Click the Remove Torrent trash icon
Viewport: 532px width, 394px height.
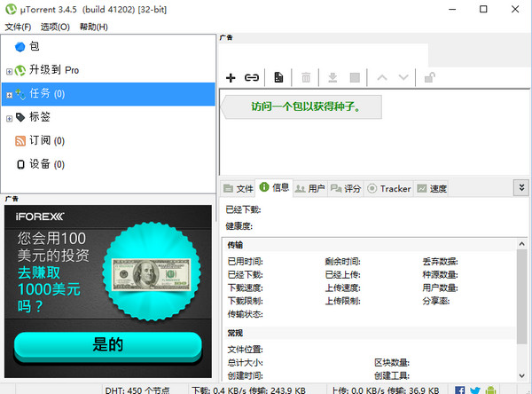coord(306,78)
